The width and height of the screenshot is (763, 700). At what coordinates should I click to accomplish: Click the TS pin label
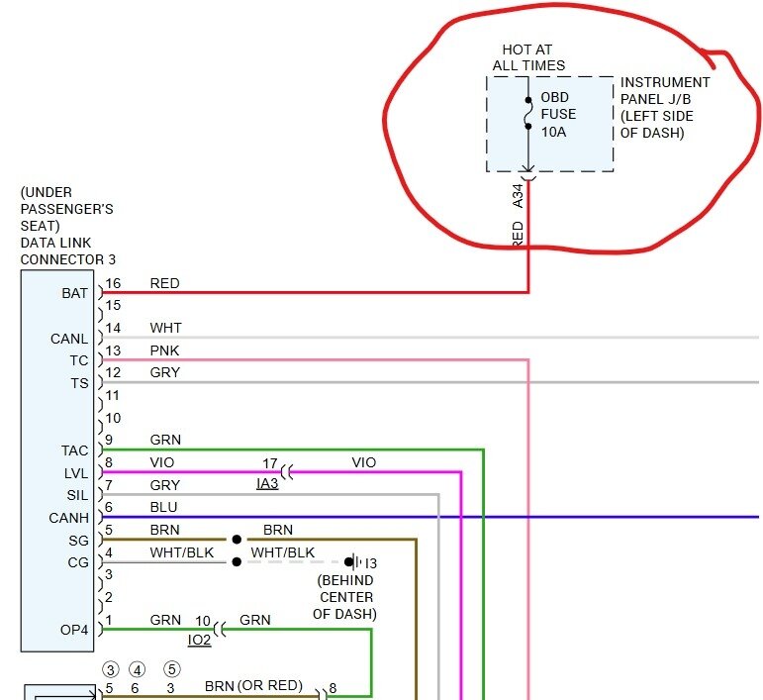pos(79,383)
